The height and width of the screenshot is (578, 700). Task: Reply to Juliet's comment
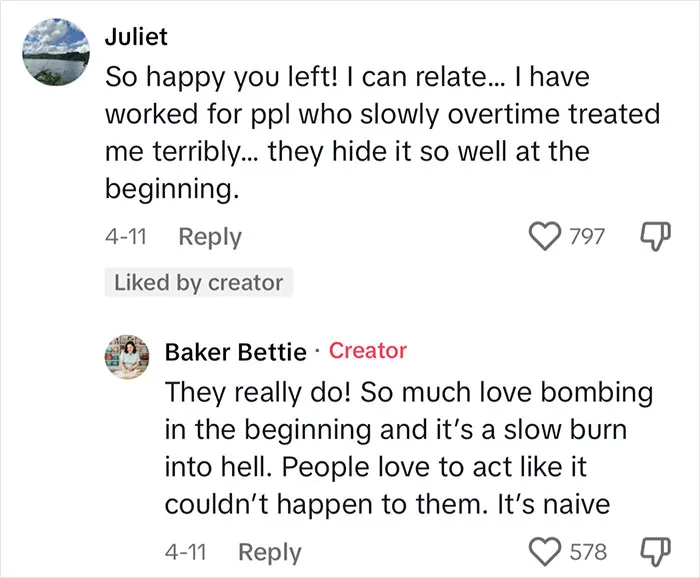click(210, 237)
